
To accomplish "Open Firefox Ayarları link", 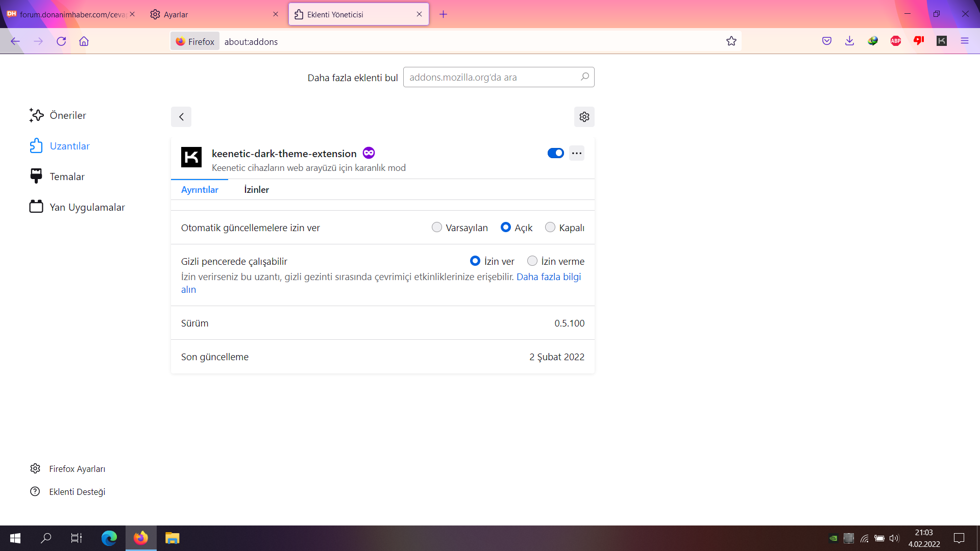I will pyautogui.click(x=67, y=468).
